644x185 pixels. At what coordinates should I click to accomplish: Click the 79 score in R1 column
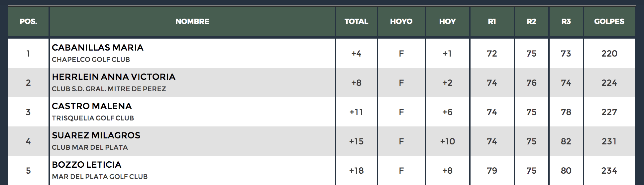(492, 171)
